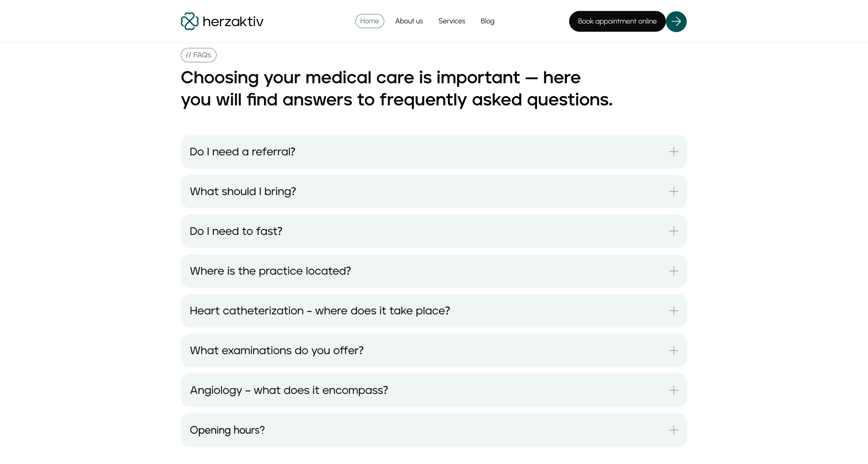Click plus icon beside 'What should I bring?'
The width and height of the screenshot is (868, 464).
click(673, 192)
